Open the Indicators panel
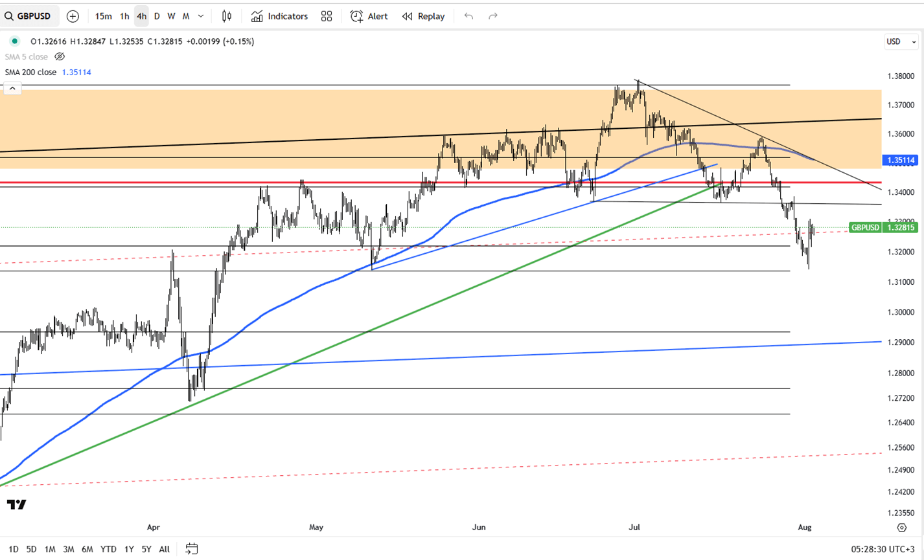This screenshot has width=924, height=560. 279,16
